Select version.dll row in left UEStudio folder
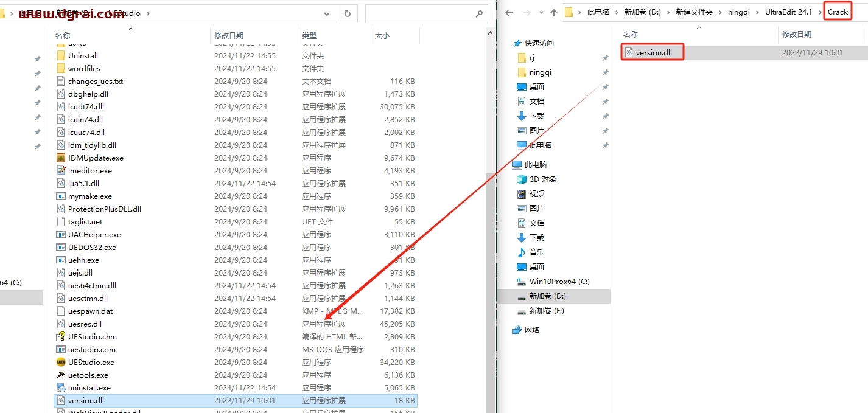The image size is (868, 413). [235, 400]
